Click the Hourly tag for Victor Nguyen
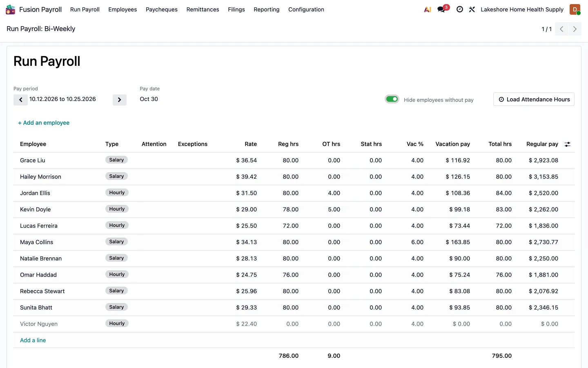Screen dimensions: 588x368 point(117,323)
